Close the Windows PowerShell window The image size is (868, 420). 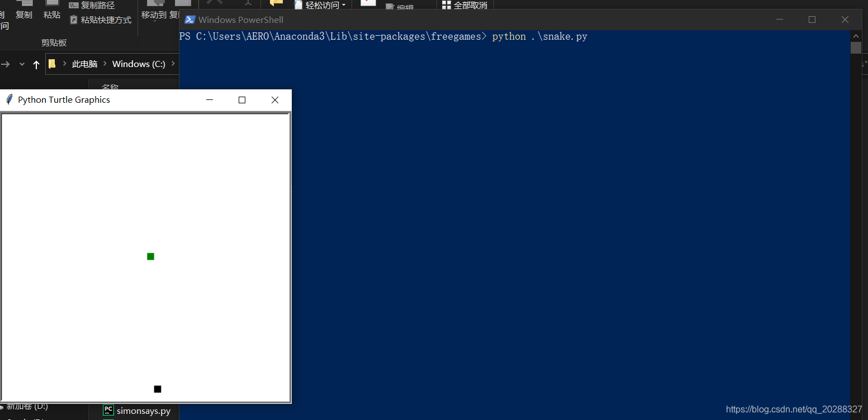(845, 20)
